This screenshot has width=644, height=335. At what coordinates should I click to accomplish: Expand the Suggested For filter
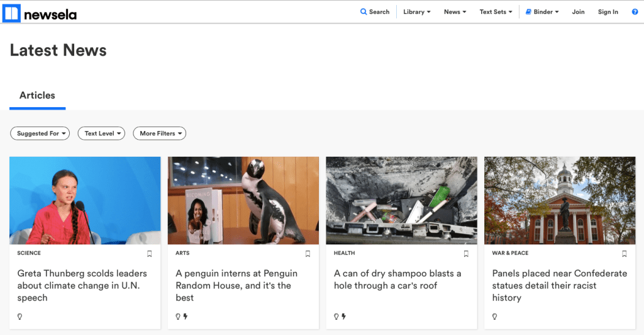pyautogui.click(x=42, y=133)
